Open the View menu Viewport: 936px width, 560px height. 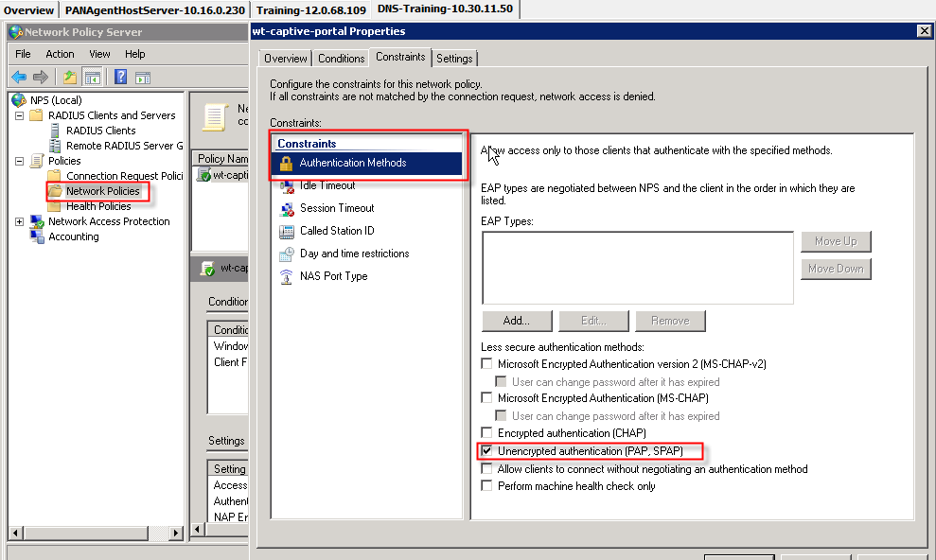tap(99, 54)
